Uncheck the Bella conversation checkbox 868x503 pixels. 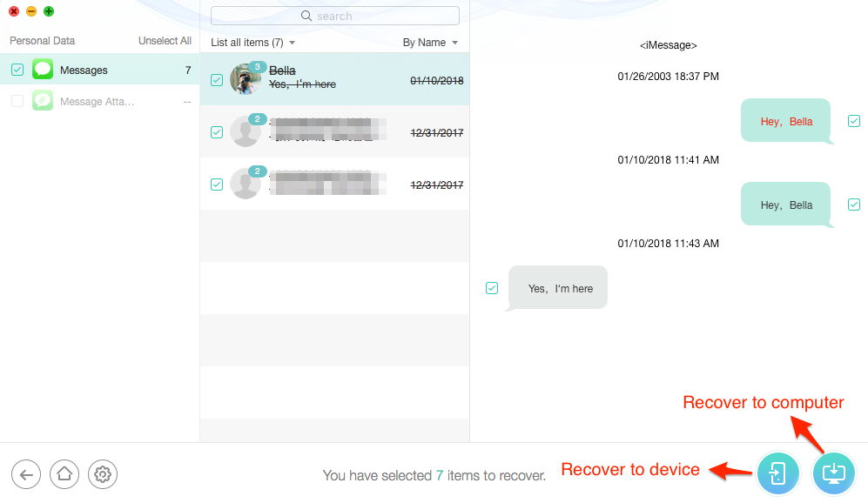(217, 80)
